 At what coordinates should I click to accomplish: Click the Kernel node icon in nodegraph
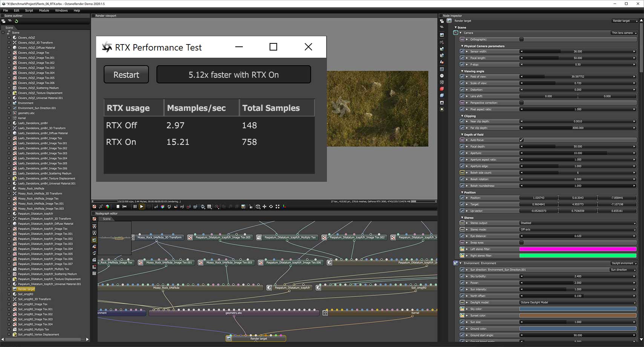pyautogui.click(x=325, y=313)
